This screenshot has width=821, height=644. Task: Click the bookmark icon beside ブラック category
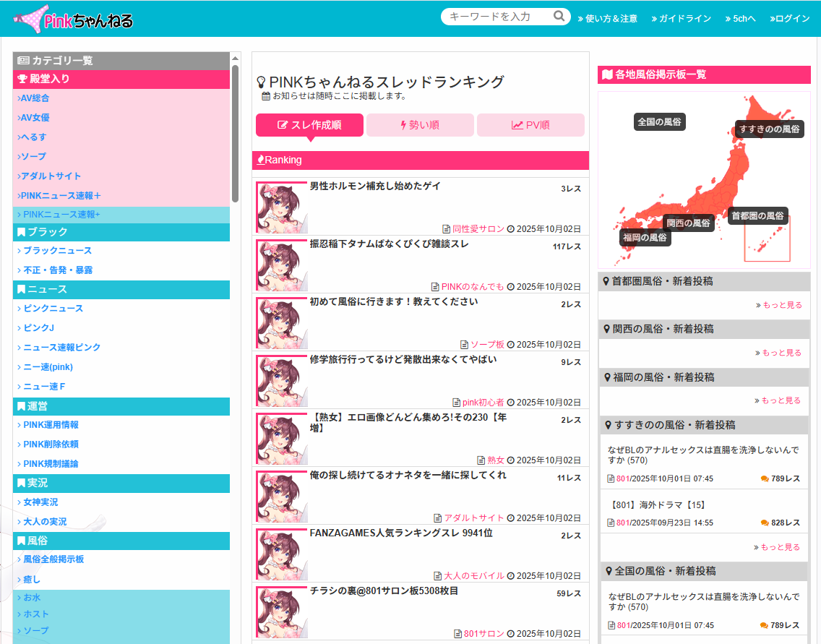click(x=22, y=232)
